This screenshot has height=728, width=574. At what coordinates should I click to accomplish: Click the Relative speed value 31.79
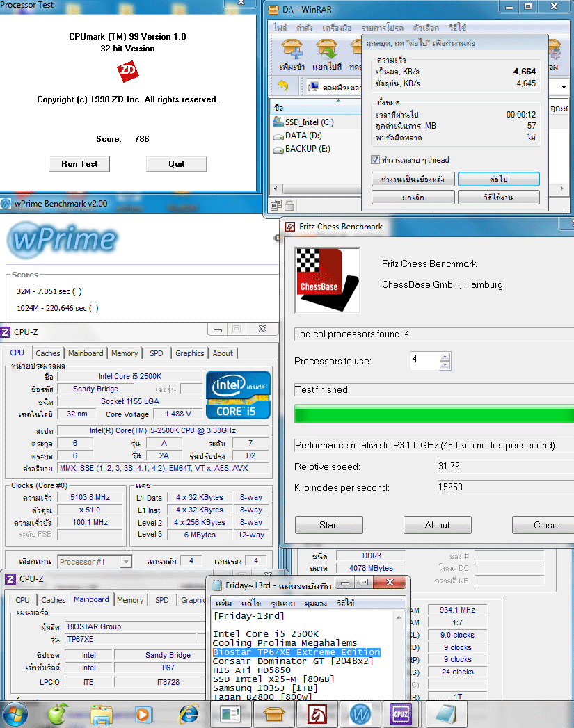point(449,466)
